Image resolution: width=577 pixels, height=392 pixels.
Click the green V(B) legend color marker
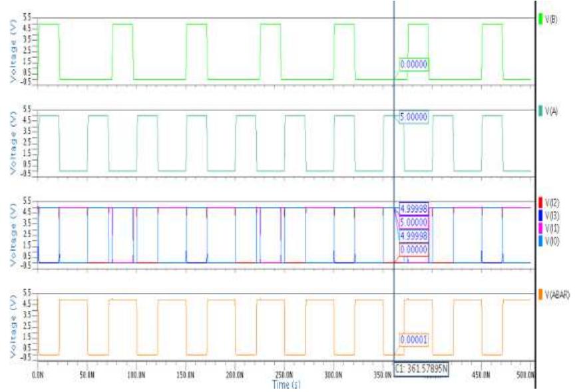click(x=540, y=20)
